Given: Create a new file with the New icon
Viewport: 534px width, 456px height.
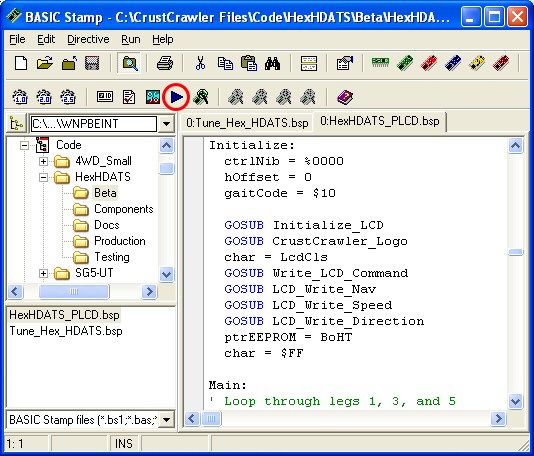Looking at the screenshot, I should coord(21,63).
